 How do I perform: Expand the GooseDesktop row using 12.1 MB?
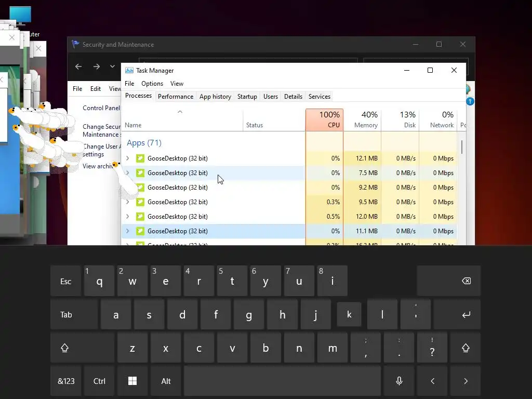(x=128, y=158)
